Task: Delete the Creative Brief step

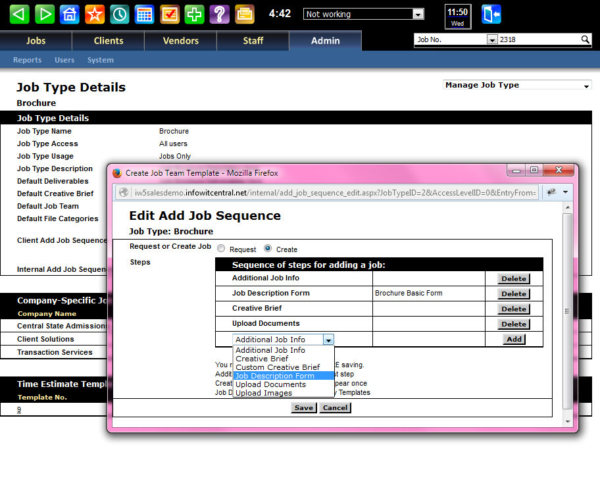Action: pyautogui.click(x=514, y=309)
